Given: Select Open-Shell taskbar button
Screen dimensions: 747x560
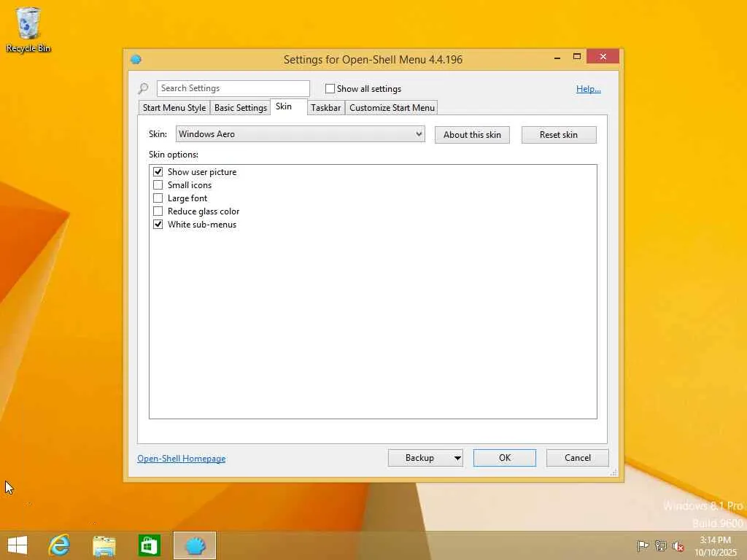Looking at the screenshot, I should point(194,545).
